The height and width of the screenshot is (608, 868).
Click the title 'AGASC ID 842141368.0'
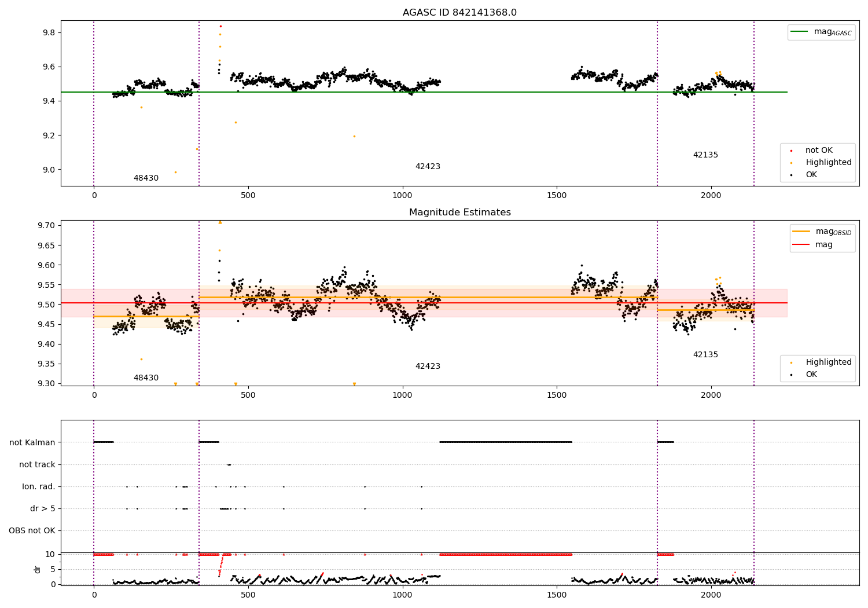[x=459, y=13]
